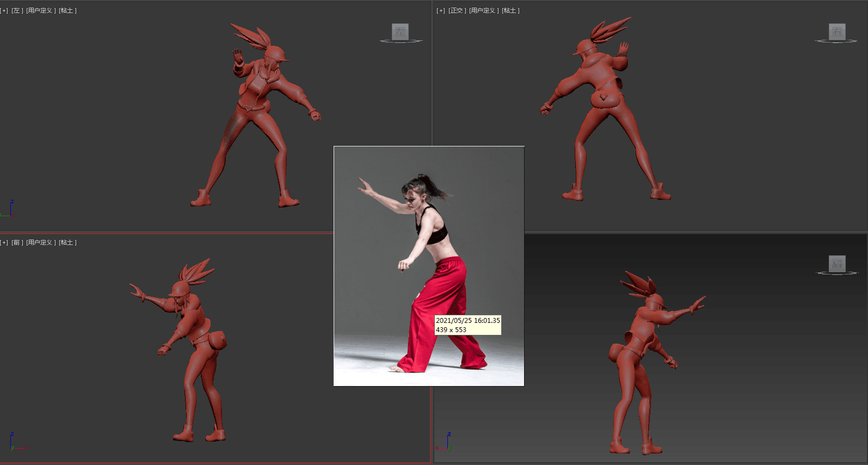The height and width of the screenshot is (465, 868).
Task: Click the ViewCube in the bottom-right viewport
Action: tap(837, 264)
